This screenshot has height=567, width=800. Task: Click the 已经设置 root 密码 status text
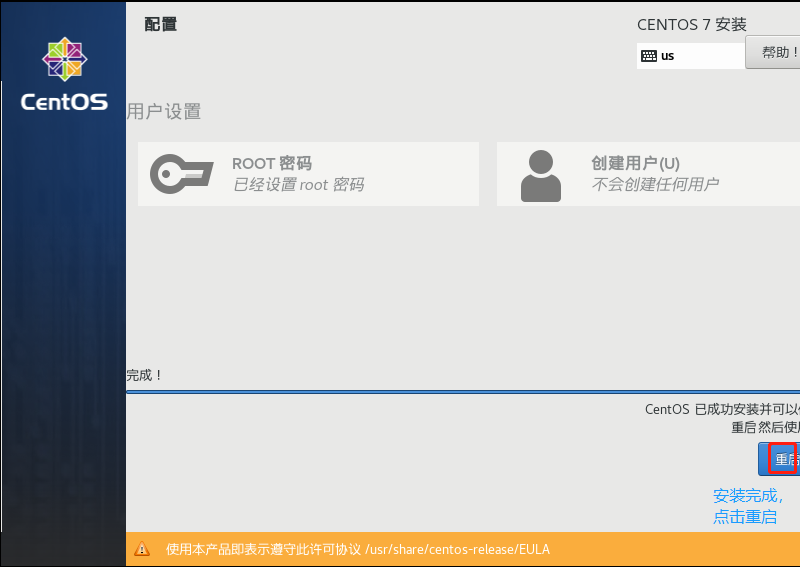[298, 185]
